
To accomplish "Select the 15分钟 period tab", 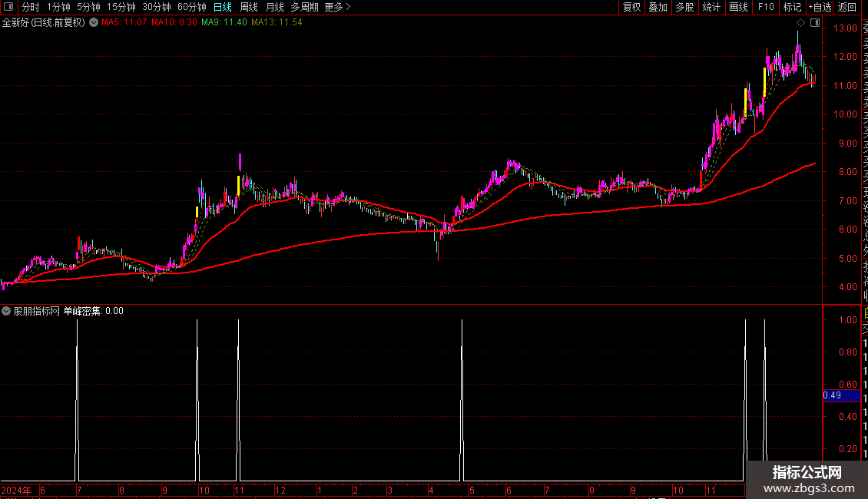I will click(x=121, y=7).
